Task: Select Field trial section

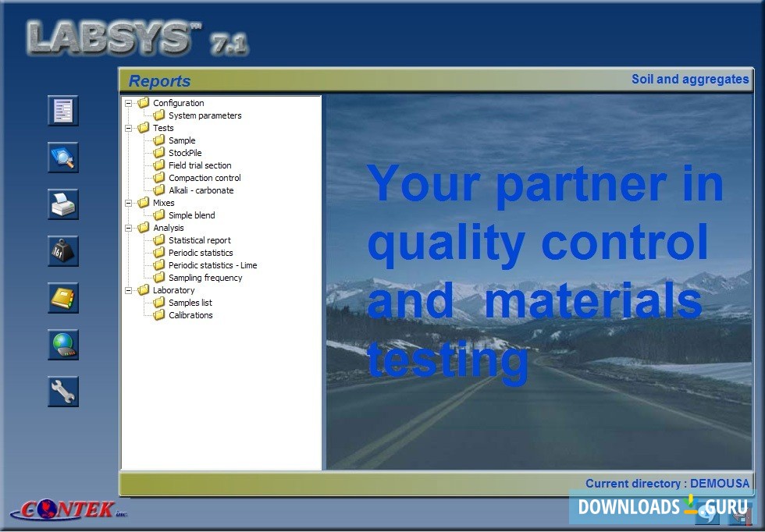Action: click(200, 165)
